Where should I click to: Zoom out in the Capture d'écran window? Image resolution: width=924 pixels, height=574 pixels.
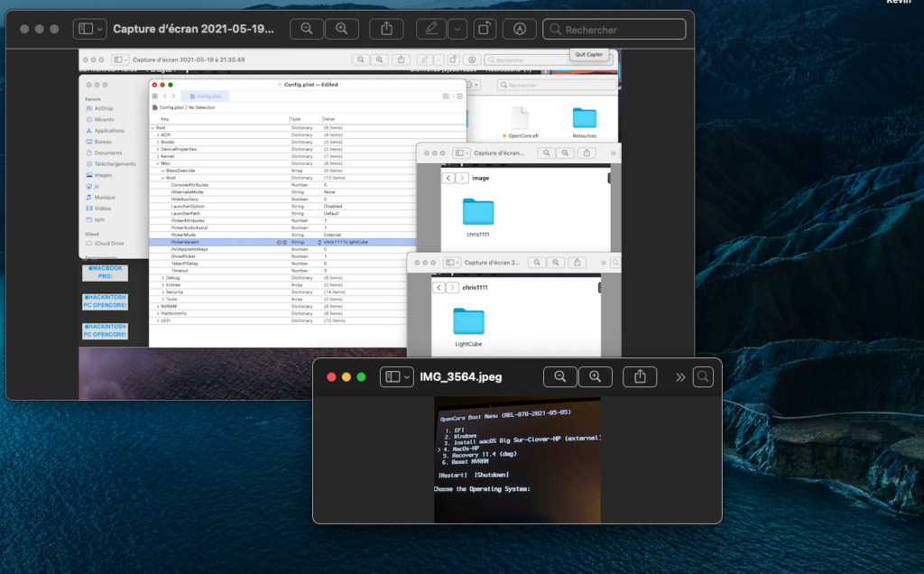click(307, 29)
